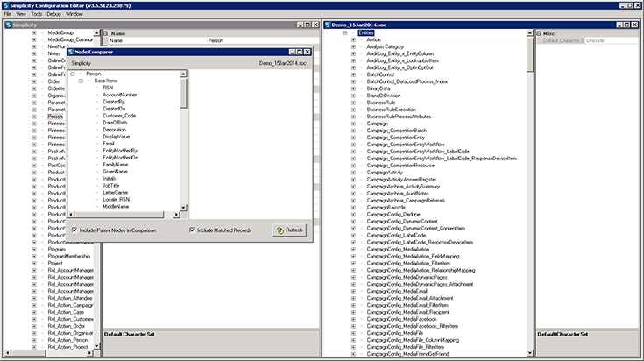Open the Tools menu
The width and height of the screenshot is (644, 361).
click(37, 14)
